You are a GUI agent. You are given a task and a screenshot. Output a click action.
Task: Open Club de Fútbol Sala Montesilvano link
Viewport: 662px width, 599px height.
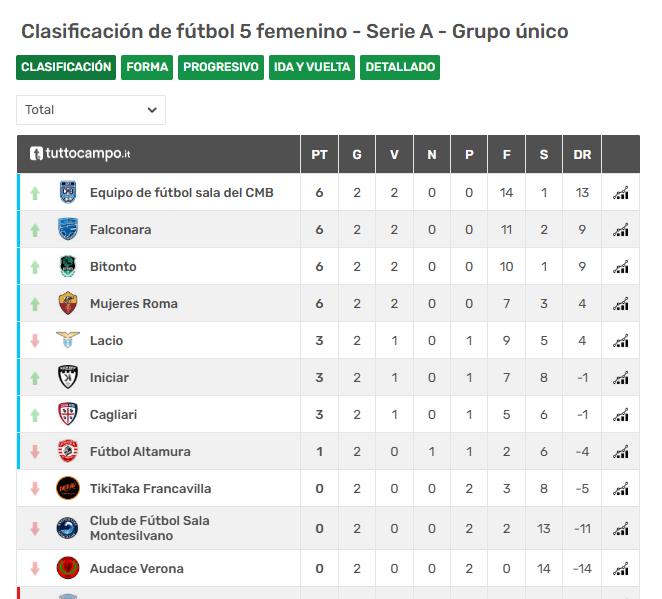(x=149, y=528)
